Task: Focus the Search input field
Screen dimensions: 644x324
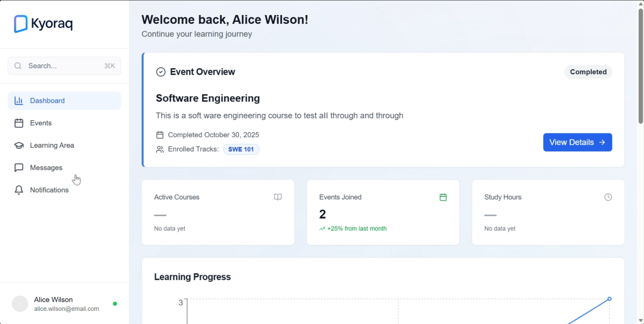Action: (64, 66)
